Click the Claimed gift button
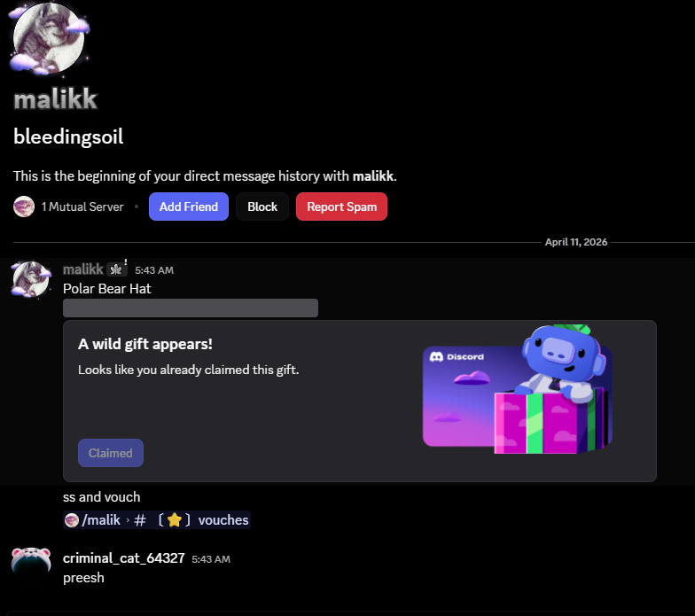The width and height of the screenshot is (695, 616). (110, 453)
